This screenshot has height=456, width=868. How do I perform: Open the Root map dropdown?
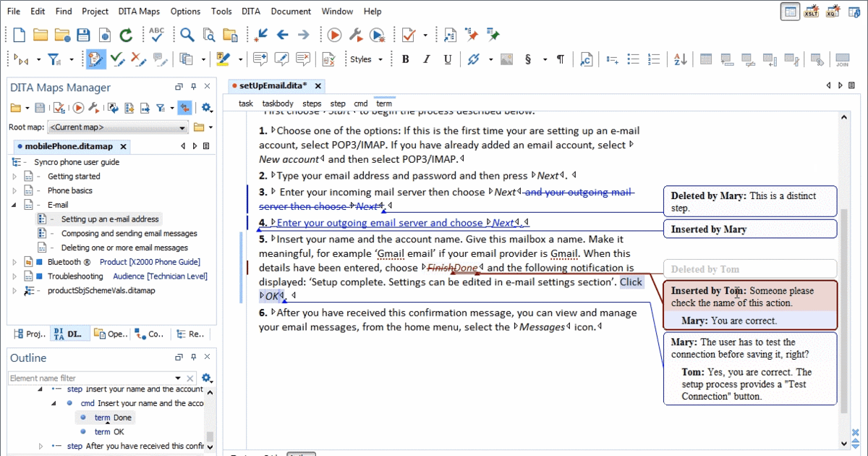pyautogui.click(x=182, y=127)
